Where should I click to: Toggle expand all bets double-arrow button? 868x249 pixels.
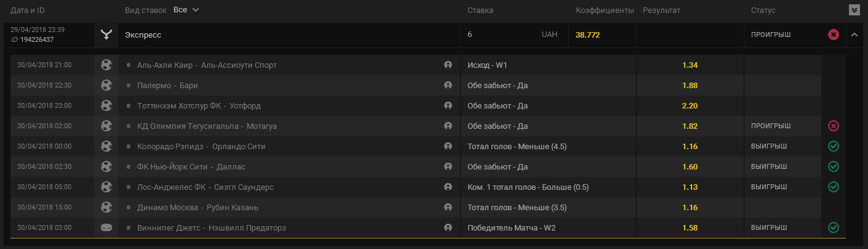coord(854,10)
